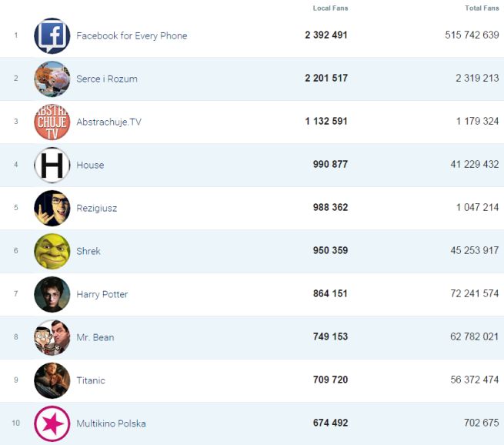Click the Mr. Bean cartoon avatar
The height and width of the screenshot is (445, 504).
pos(52,337)
